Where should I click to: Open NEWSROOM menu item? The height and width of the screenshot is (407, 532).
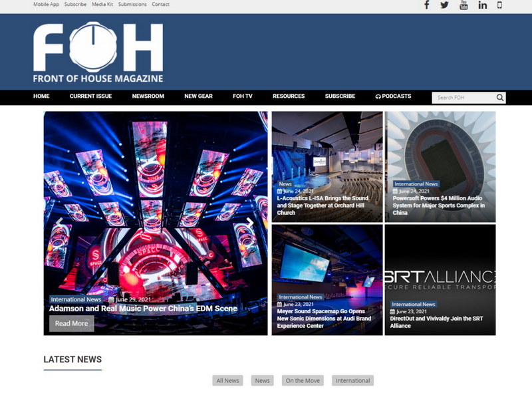[x=148, y=96]
